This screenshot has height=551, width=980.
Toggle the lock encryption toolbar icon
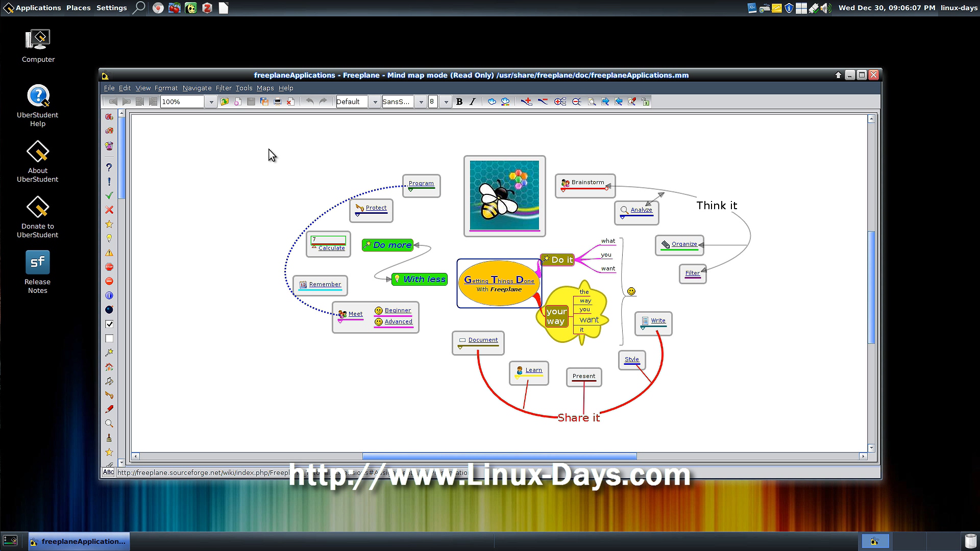click(645, 102)
